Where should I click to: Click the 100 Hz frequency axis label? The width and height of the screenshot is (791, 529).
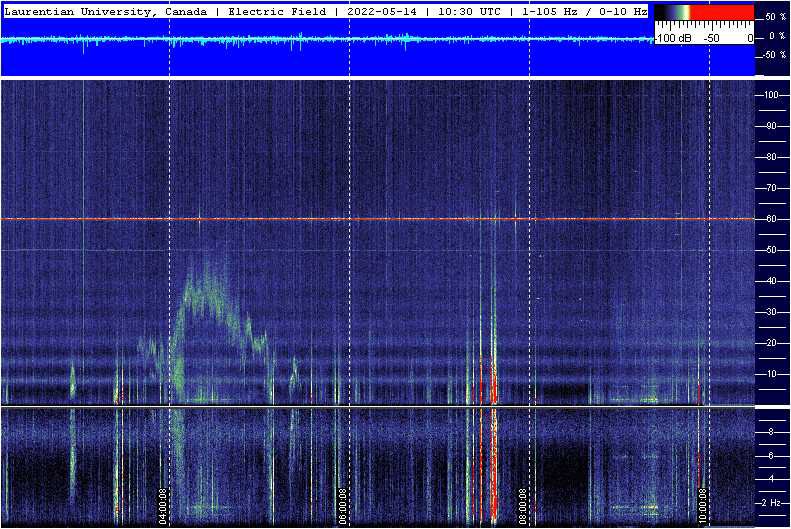pos(771,95)
